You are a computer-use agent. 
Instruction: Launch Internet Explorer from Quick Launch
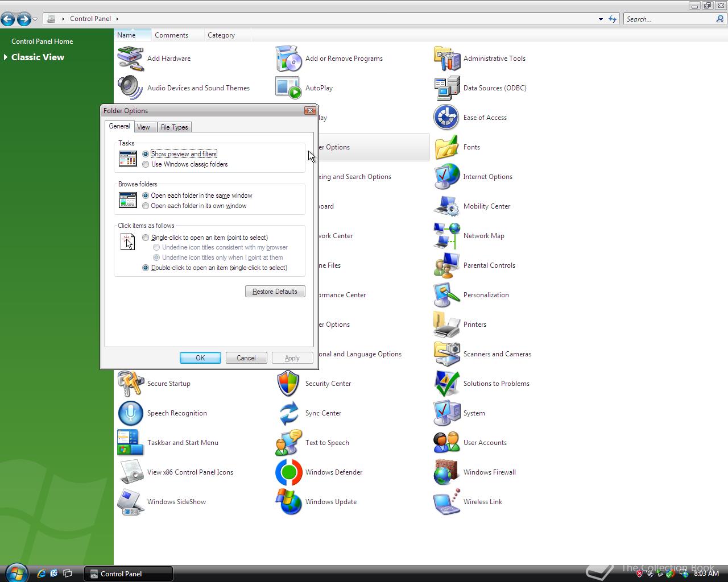(42, 573)
